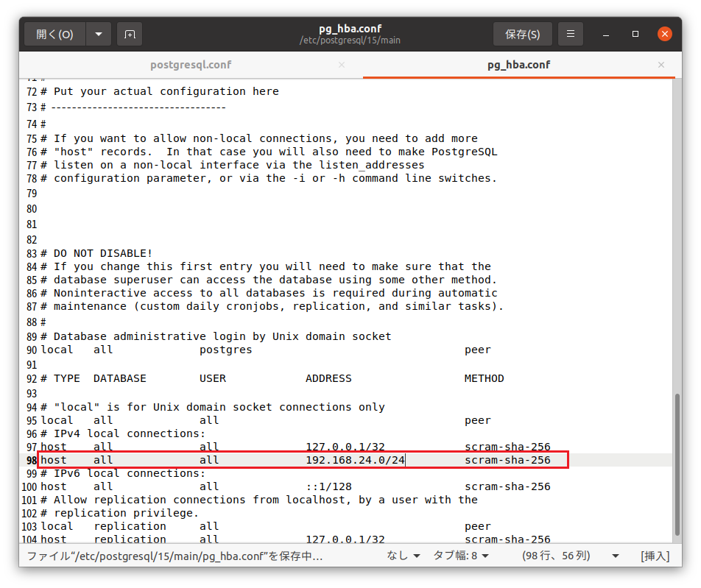Click the 'ADDRESS' column header comment
Screen dimensions: 701x588
point(328,378)
